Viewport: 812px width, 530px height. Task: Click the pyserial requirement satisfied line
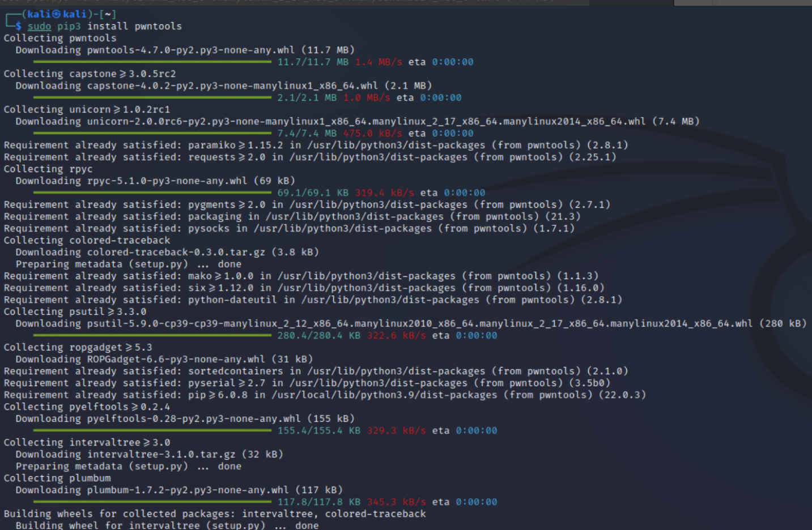[307, 383]
